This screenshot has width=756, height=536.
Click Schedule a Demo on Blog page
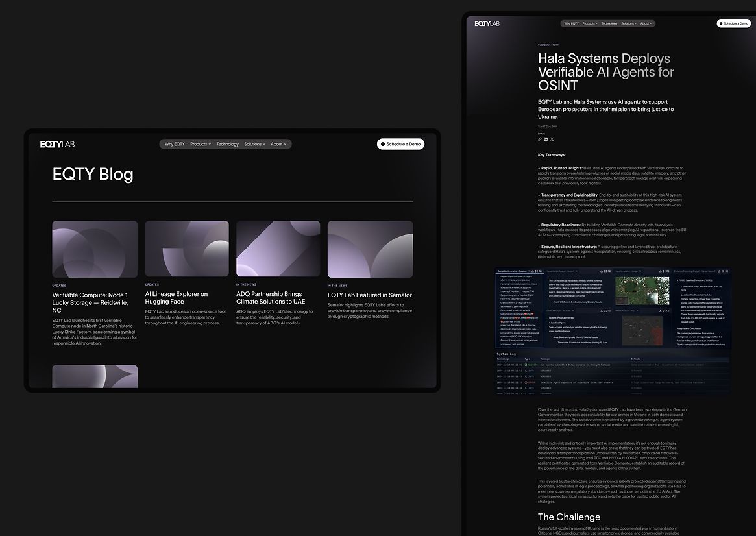click(x=400, y=144)
